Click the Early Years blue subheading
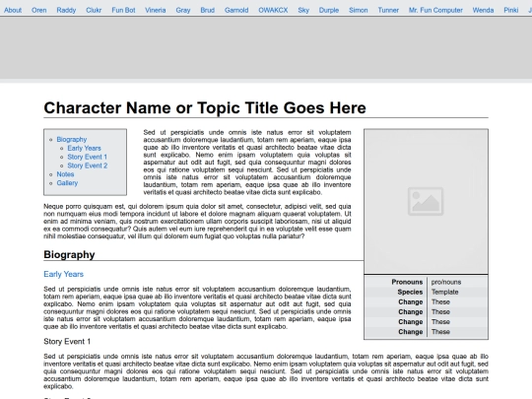Viewport: 532px width, 399px height. coord(63,274)
